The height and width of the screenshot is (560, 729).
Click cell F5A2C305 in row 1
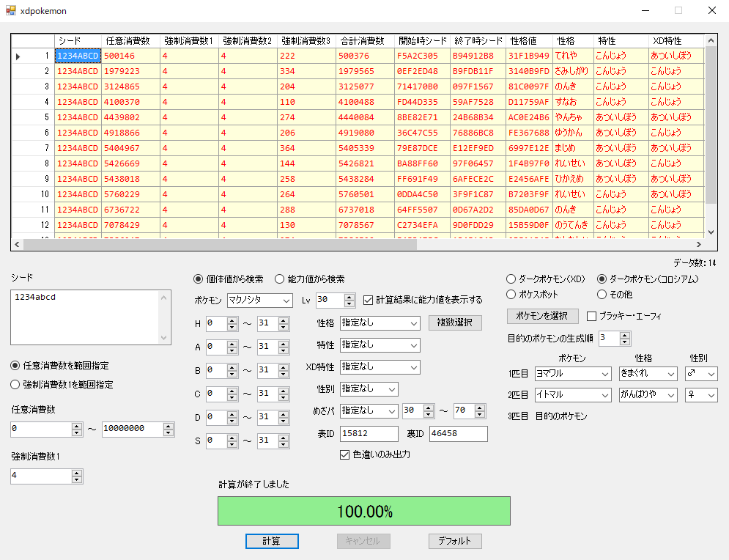pyautogui.click(x=422, y=56)
